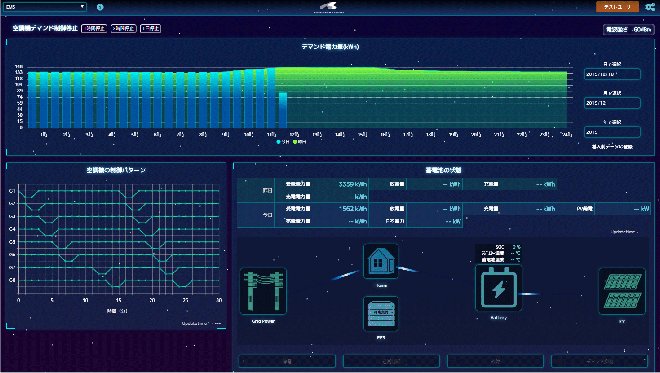Open the month selection field showing 2015/12
This screenshot has height=373, width=660.
(x=612, y=103)
